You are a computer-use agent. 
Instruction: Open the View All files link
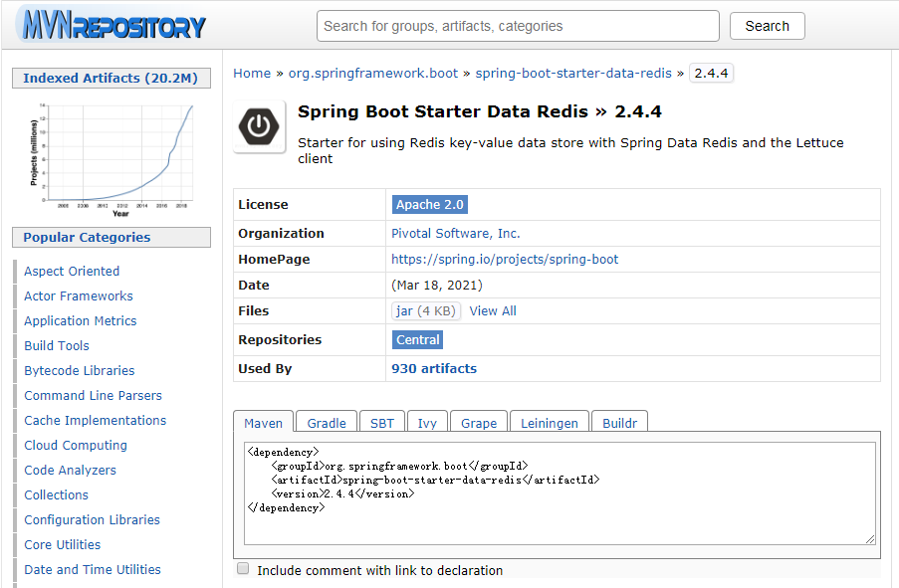click(493, 311)
